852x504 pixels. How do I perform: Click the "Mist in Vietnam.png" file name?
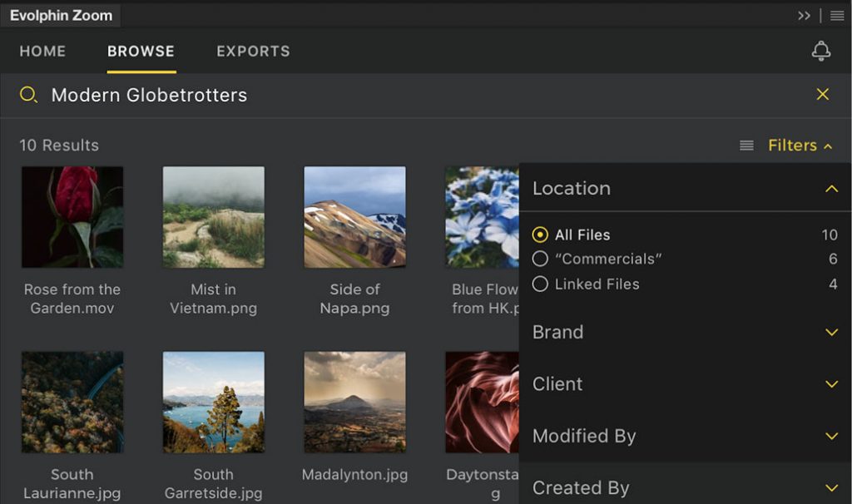click(x=214, y=299)
